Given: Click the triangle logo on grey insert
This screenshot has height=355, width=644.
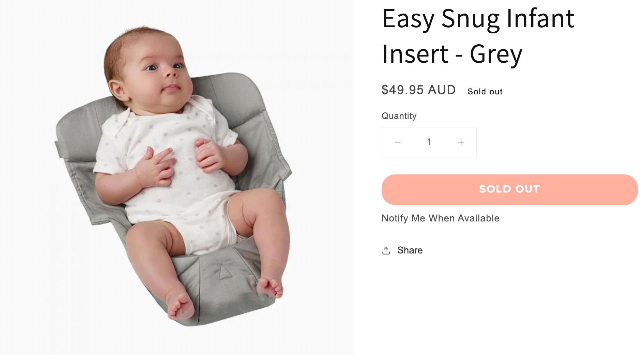Looking at the screenshot, I should pos(225,272).
